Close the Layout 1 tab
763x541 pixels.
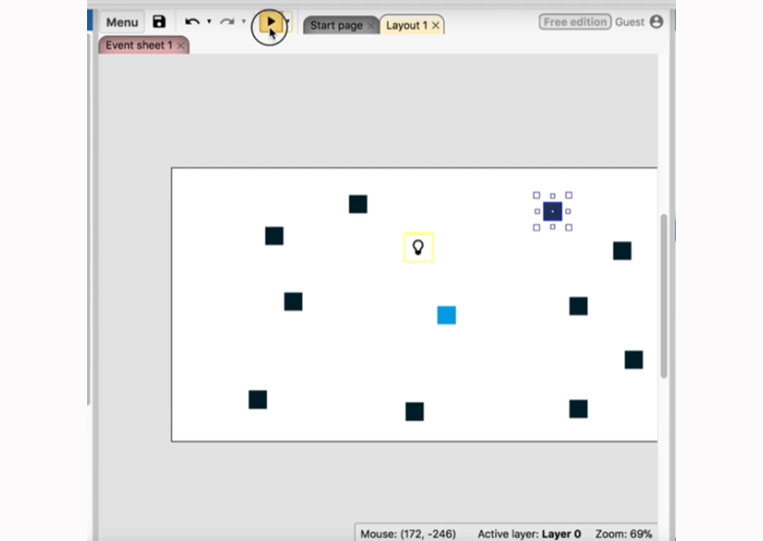click(436, 25)
